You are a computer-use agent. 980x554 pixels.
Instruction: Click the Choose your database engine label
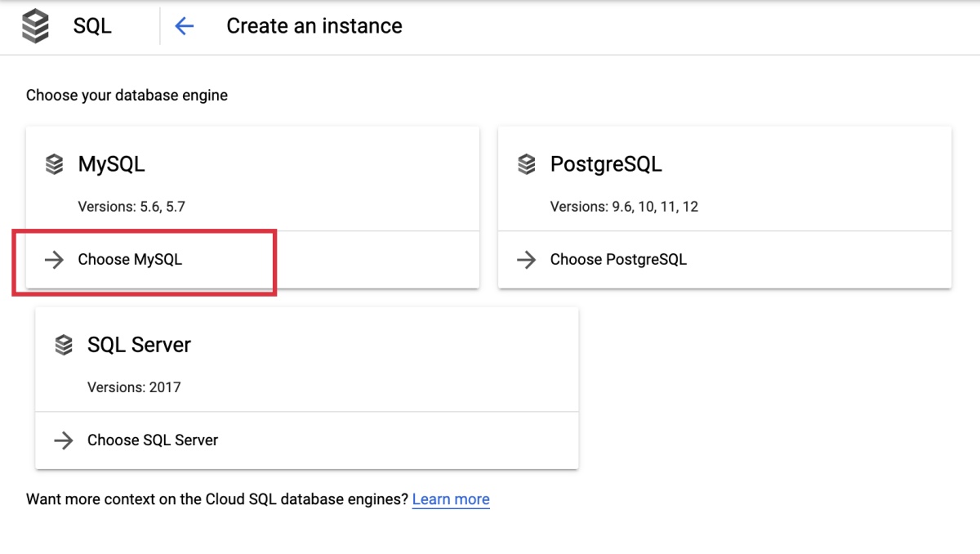point(127,95)
